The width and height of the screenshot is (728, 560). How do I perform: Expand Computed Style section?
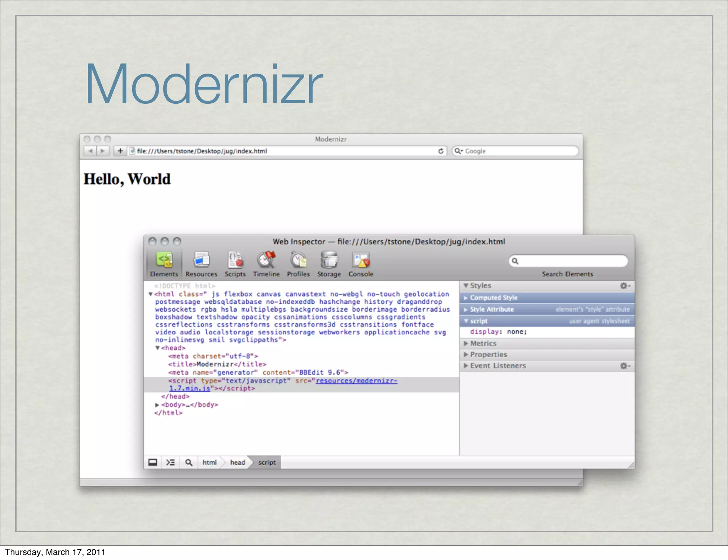pyautogui.click(x=466, y=298)
